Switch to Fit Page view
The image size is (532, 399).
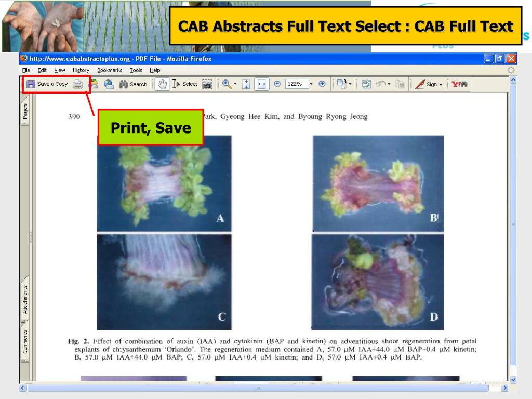(246, 84)
